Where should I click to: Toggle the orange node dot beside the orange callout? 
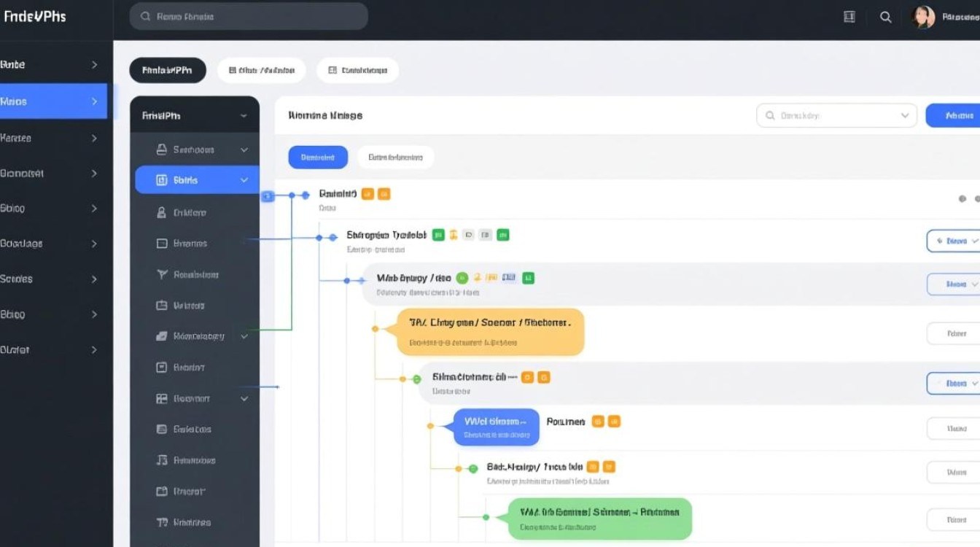tap(376, 329)
